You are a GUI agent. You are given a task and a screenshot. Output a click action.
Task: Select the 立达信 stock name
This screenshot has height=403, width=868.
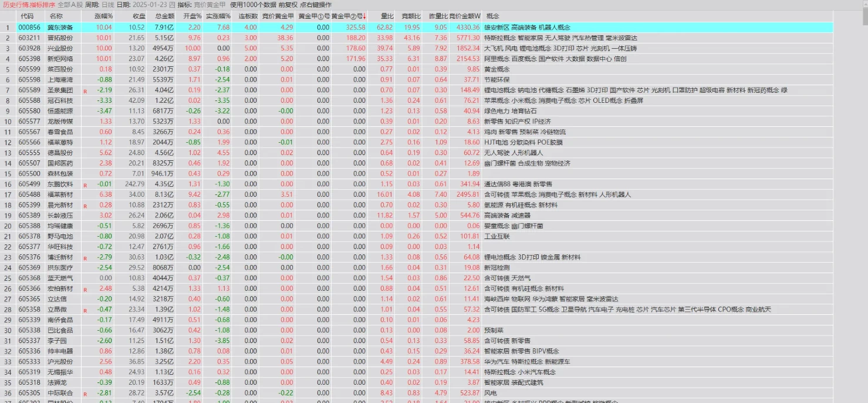point(57,299)
